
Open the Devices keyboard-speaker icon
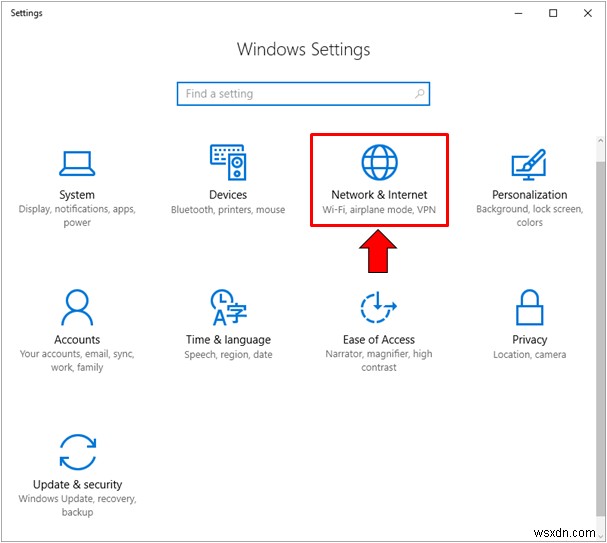pos(228,162)
